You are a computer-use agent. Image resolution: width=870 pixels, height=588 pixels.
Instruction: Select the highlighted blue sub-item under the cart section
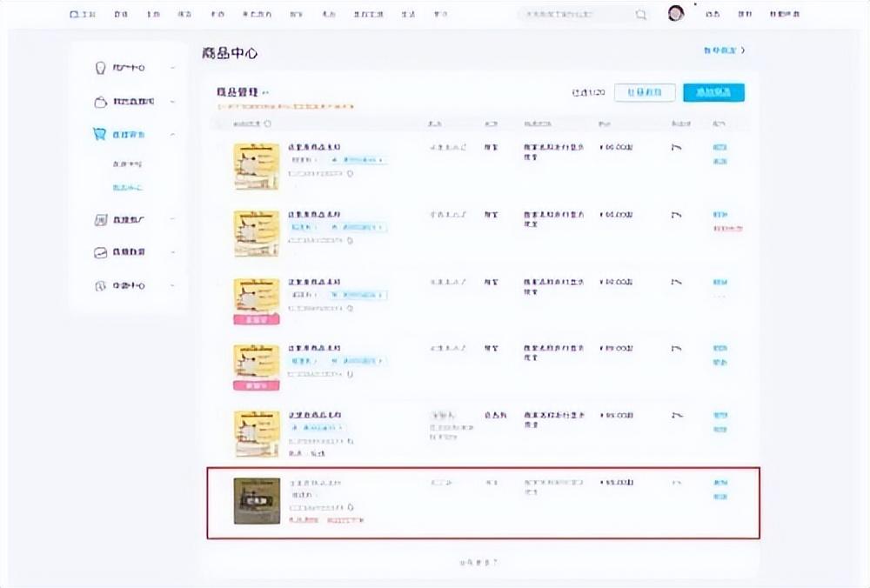click(x=127, y=188)
